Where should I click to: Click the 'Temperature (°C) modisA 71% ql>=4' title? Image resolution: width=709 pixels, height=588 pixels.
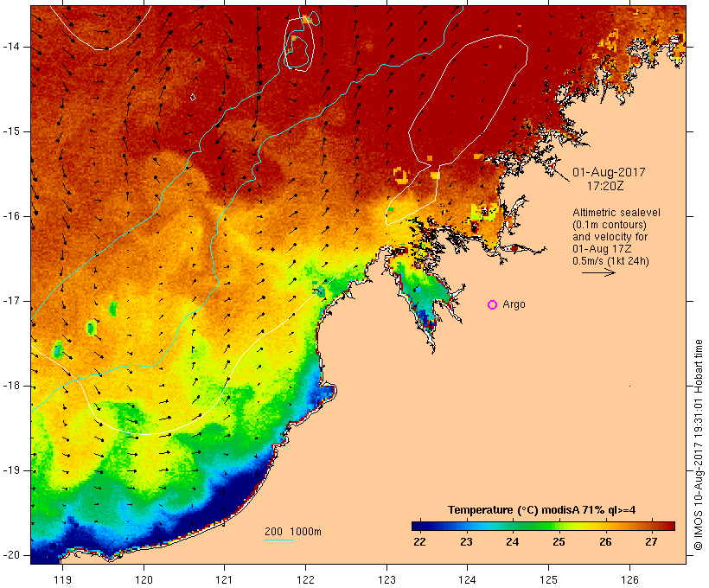click(542, 510)
